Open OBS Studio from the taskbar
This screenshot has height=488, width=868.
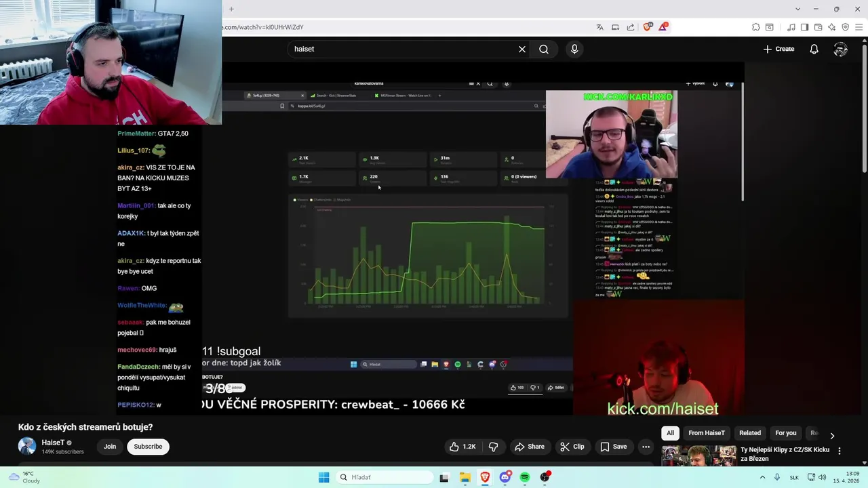click(x=545, y=477)
